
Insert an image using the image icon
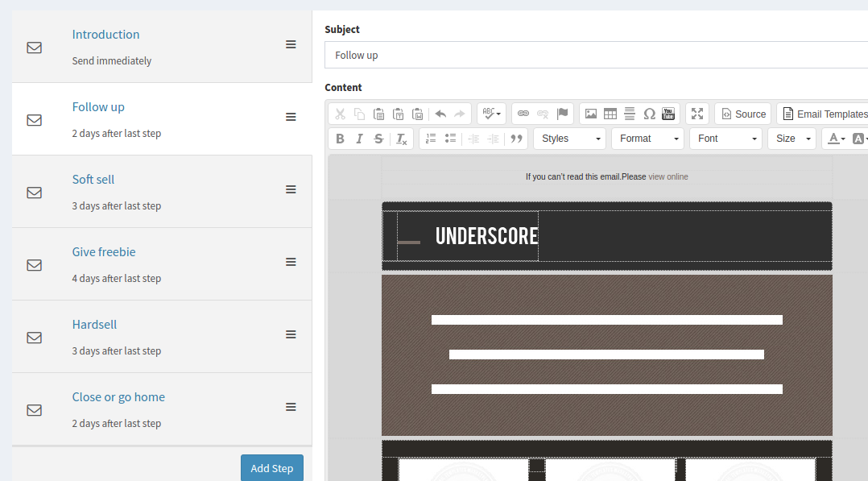tap(591, 114)
